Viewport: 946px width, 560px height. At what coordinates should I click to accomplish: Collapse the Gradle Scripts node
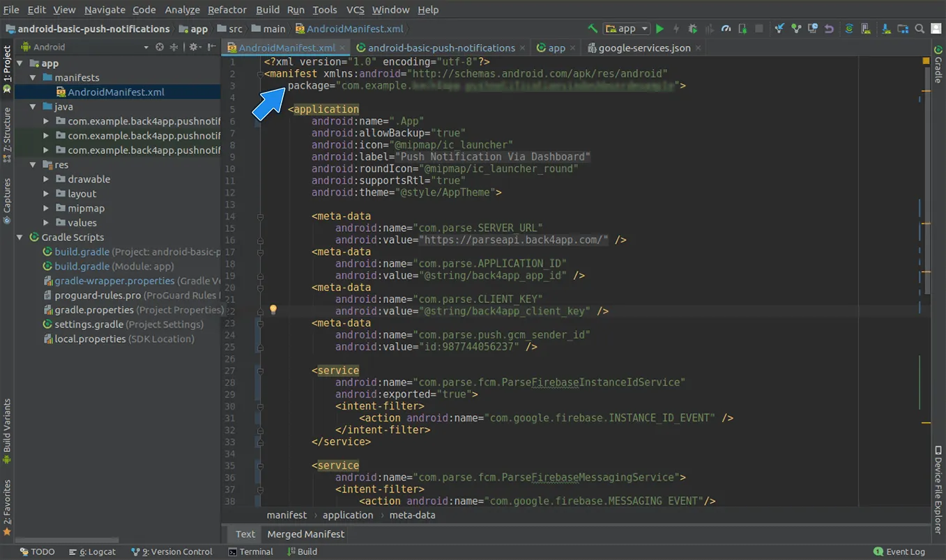pyautogui.click(x=20, y=238)
